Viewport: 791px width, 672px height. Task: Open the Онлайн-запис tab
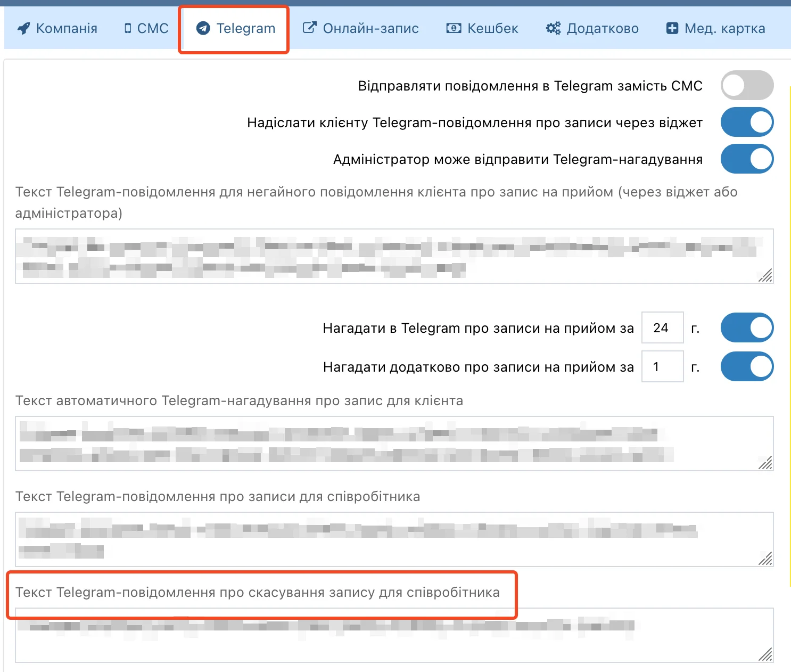[360, 28]
